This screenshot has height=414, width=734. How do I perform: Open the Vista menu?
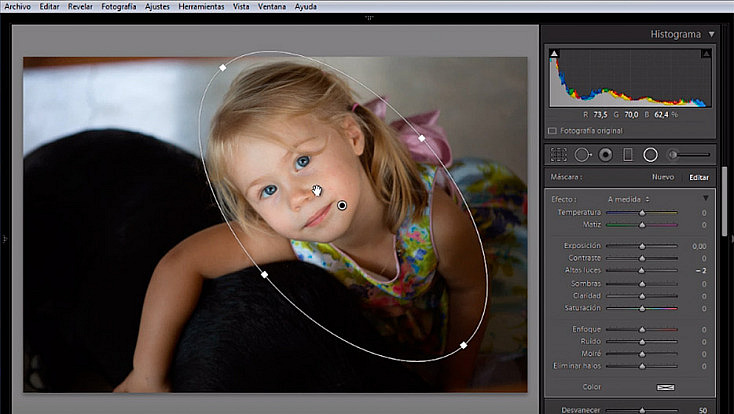241,7
